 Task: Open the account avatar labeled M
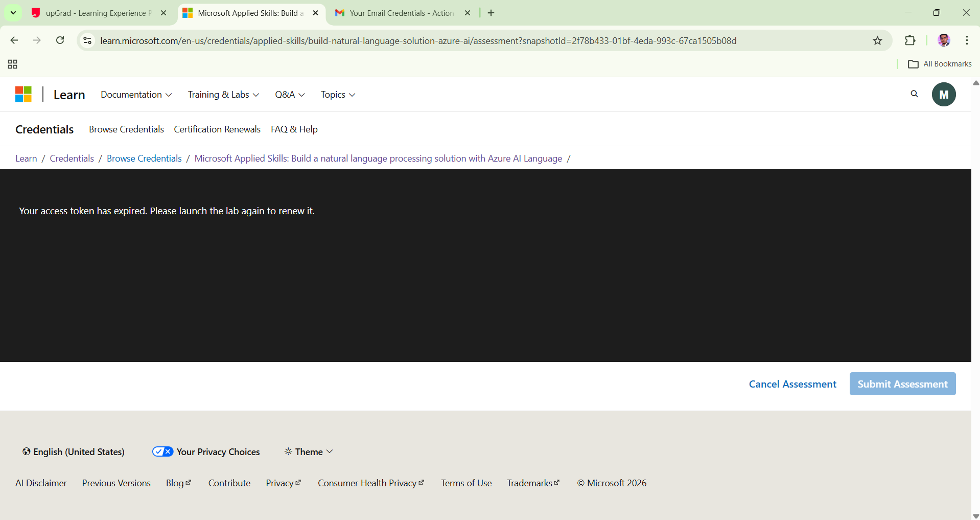pos(944,95)
